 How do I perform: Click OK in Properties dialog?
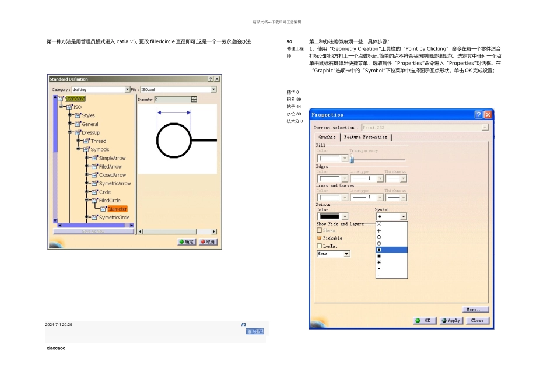pyautogui.click(x=425, y=321)
